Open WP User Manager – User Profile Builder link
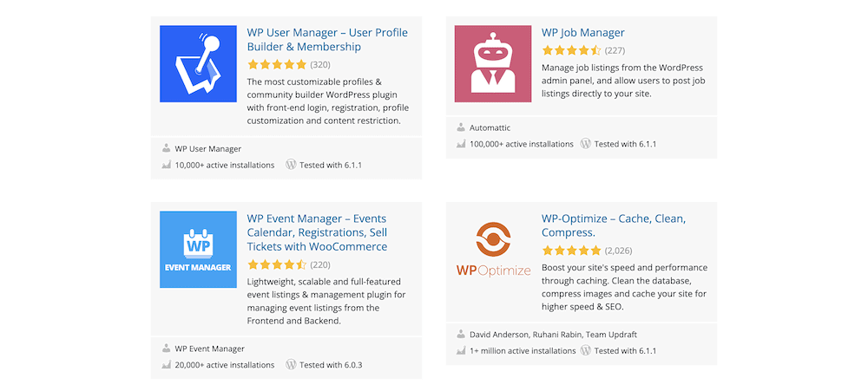The height and width of the screenshot is (391, 868). click(x=327, y=39)
